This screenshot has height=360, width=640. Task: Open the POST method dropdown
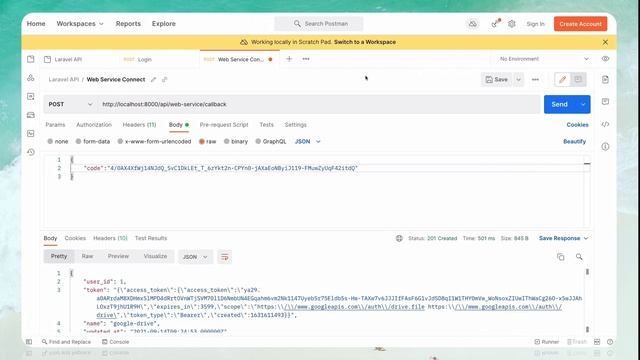tap(70, 104)
